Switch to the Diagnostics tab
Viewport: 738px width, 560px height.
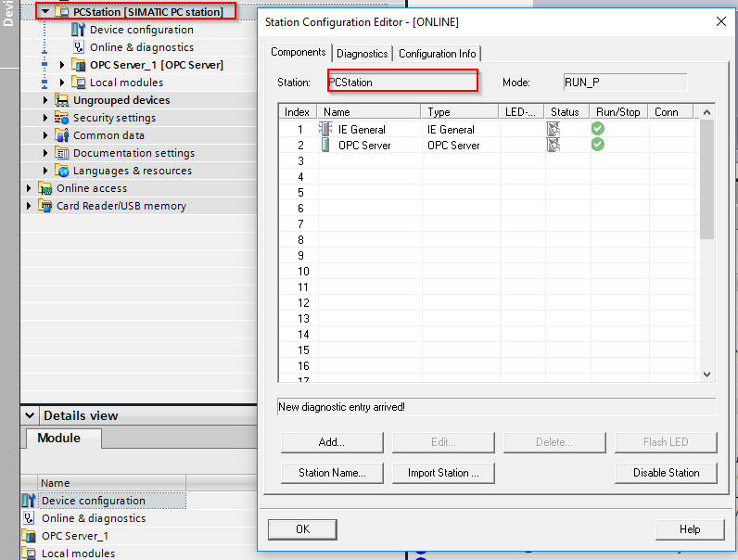(362, 54)
